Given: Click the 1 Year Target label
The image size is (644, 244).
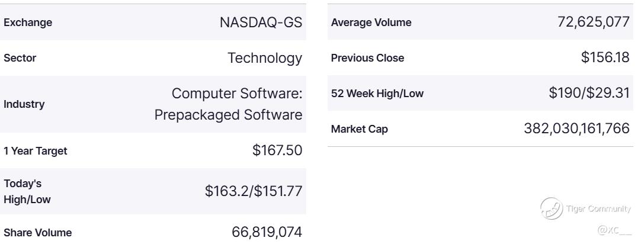Looking at the screenshot, I should pyautogui.click(x=36, y=150).
